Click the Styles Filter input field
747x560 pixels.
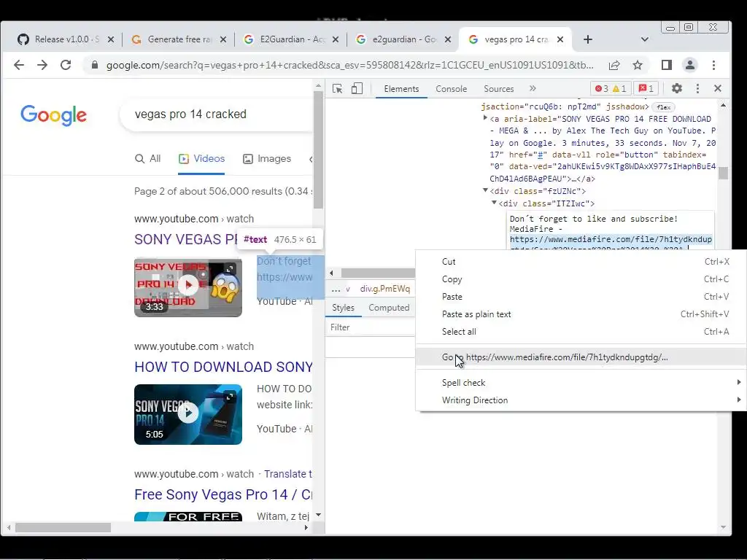click(x=371, y=327)
